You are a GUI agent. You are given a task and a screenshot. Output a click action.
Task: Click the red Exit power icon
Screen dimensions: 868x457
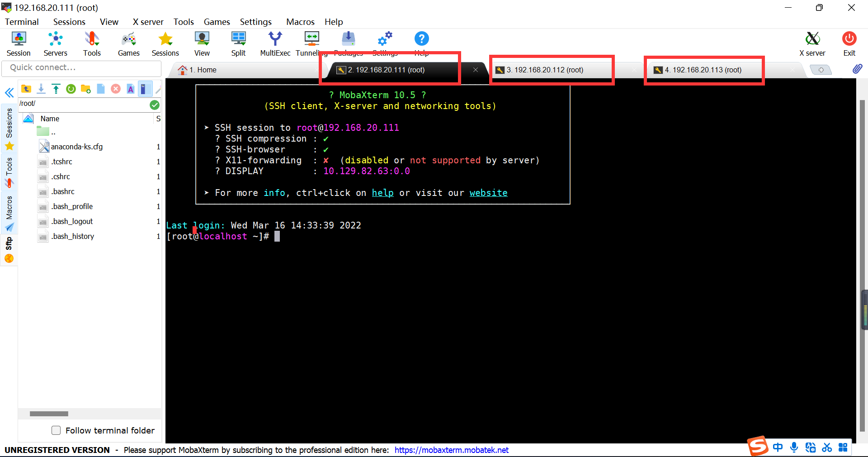click(849, 44)
